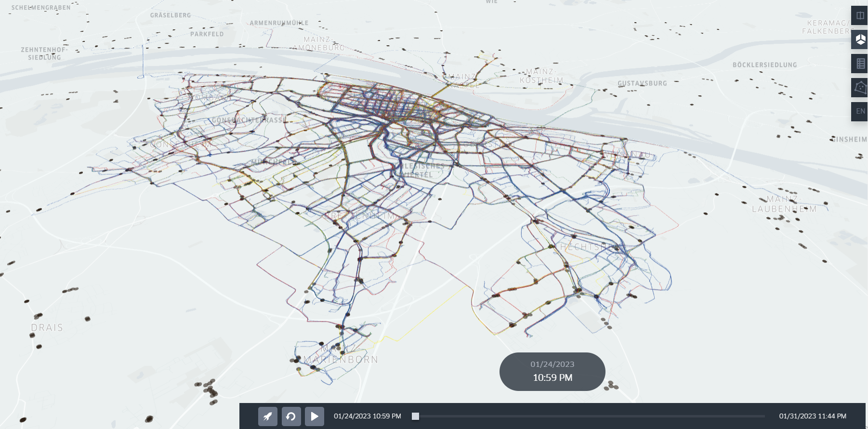
Task: Click the 10:59 PM time bubble
Action: [552, 372]
